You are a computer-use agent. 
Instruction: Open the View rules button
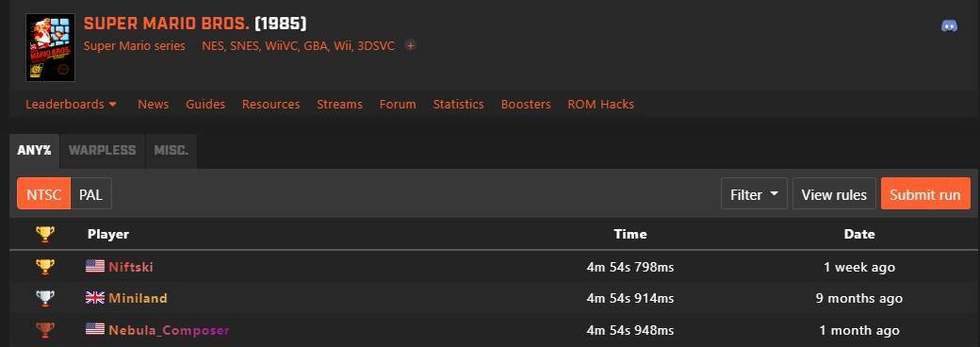(834, 194)
